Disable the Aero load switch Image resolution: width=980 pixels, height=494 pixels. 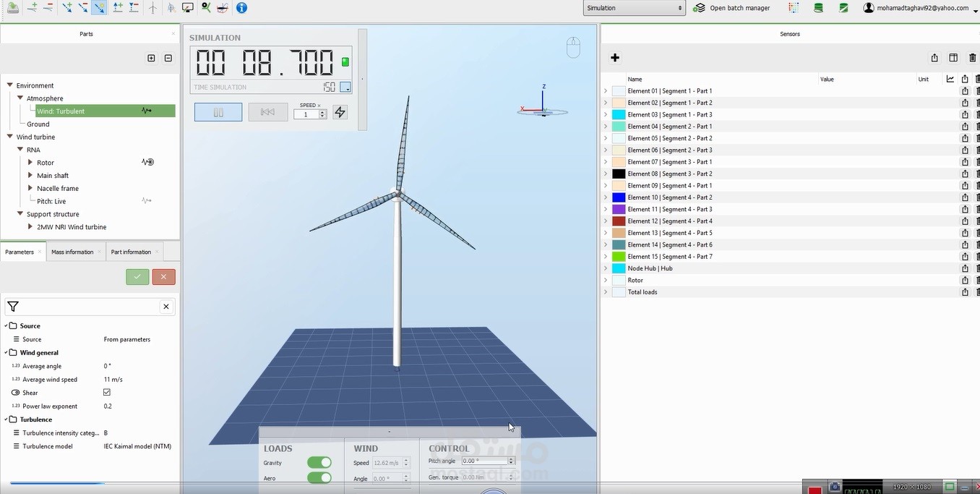pyautogui.click(x=319, y=478)
